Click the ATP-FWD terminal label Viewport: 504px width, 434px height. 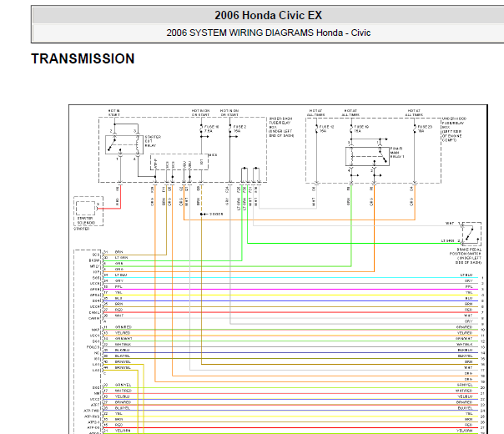coord(92,411)
